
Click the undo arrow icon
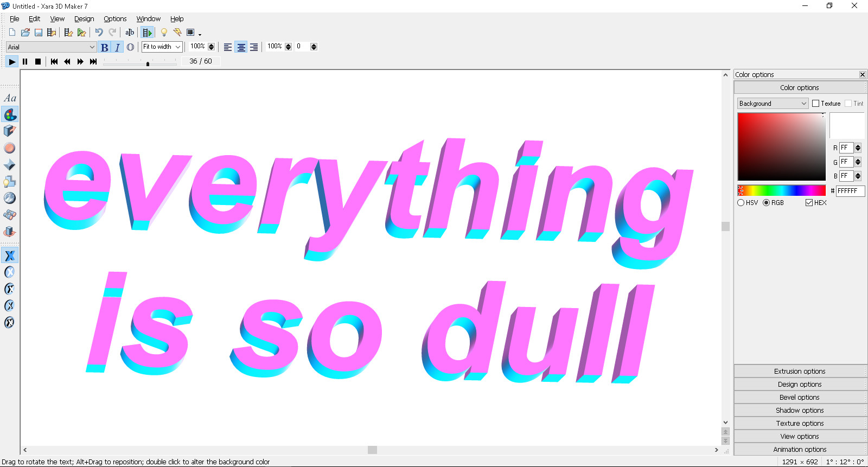99,33
